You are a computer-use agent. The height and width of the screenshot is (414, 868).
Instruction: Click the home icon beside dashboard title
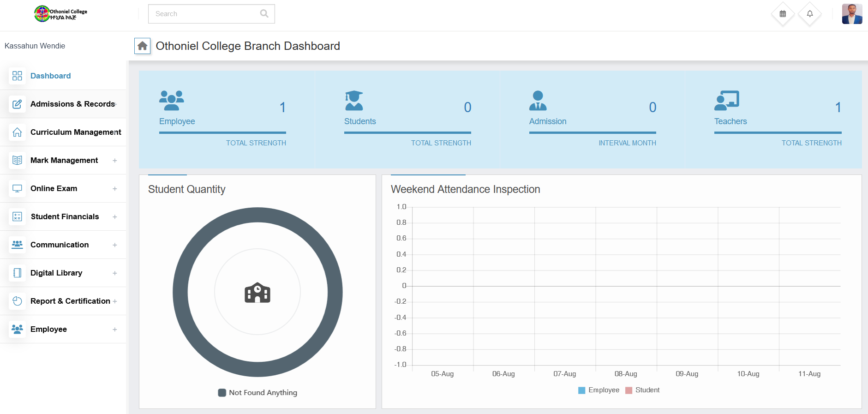[x=142, y=46]
